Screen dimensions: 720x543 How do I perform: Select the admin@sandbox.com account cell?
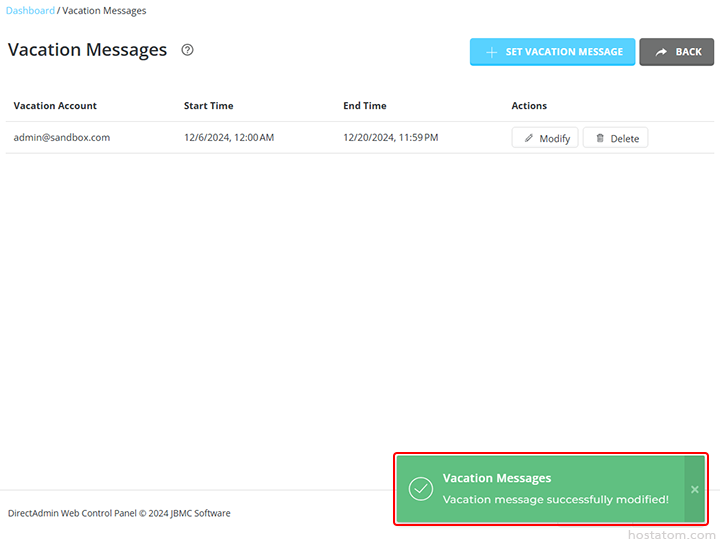point(61,138)
